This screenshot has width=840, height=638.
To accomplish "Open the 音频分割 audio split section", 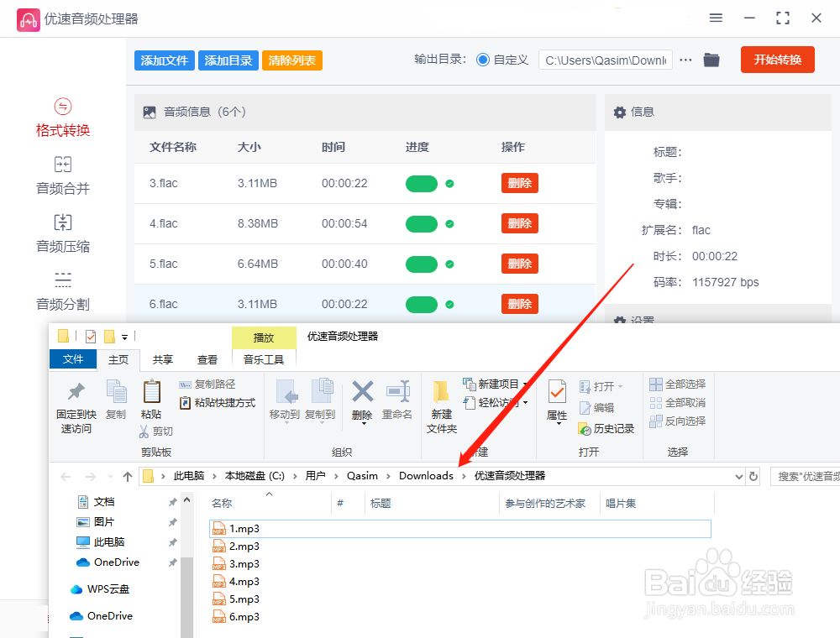I will coord(63,291).
